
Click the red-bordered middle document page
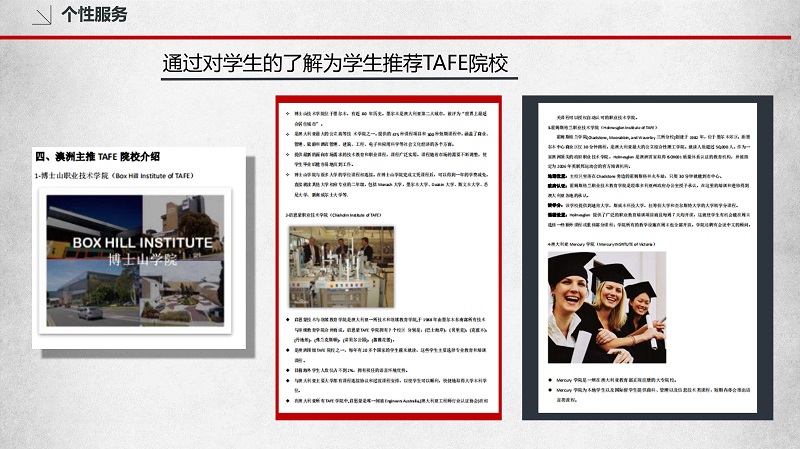coord(389,258)
